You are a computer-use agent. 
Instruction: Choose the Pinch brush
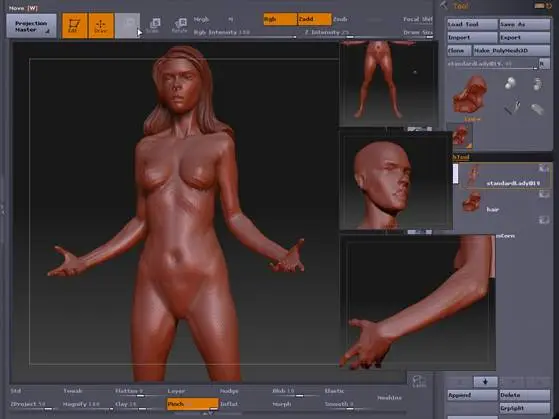point(193,404)
